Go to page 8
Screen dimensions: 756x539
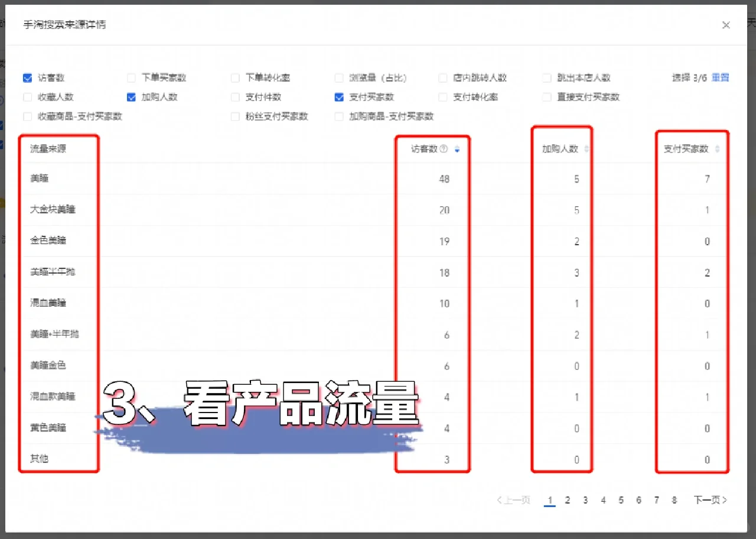coord(674,500)
